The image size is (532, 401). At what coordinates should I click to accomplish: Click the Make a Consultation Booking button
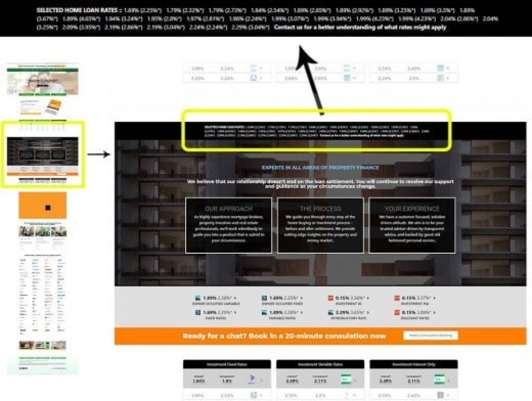pyautogui.click(x=431, y=335)
